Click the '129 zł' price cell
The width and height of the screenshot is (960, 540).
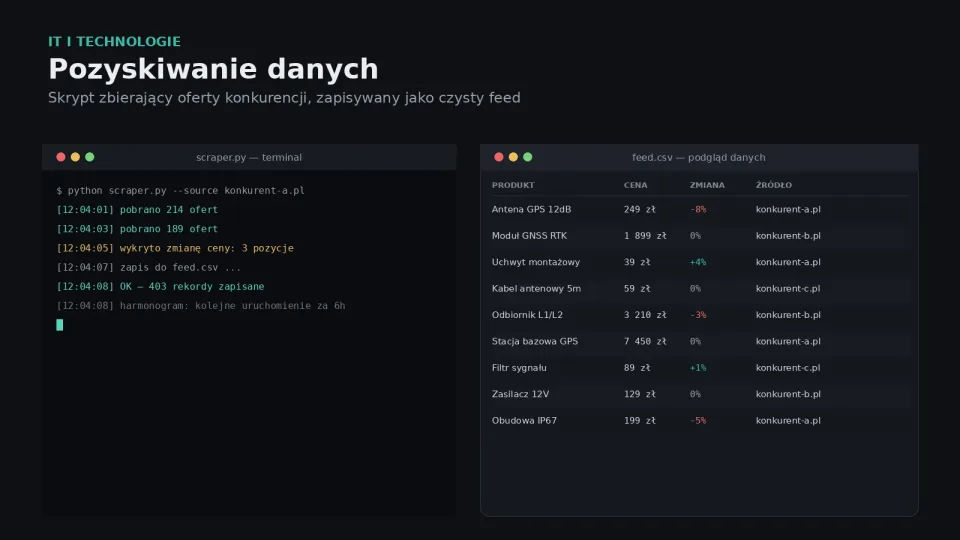coord(640,394)
